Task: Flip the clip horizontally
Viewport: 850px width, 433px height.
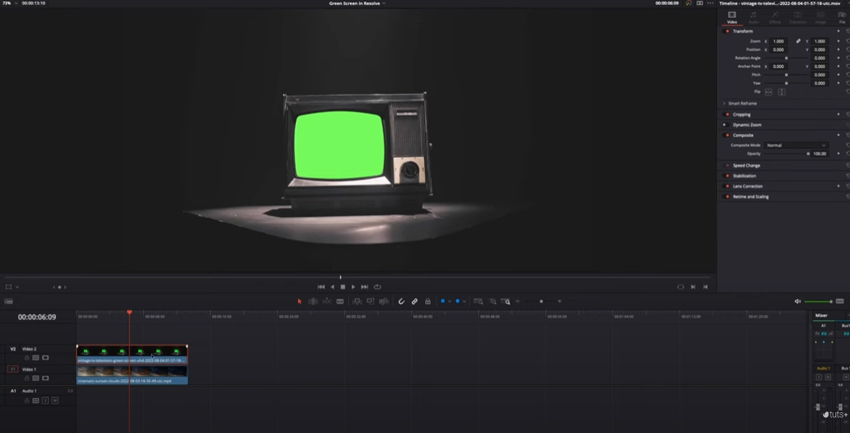Action: coord(768,92)
